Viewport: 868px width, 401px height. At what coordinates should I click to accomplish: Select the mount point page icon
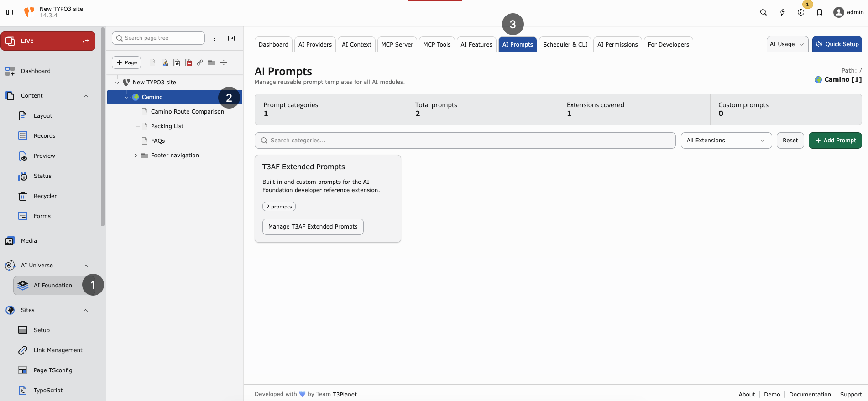point(188,62)
